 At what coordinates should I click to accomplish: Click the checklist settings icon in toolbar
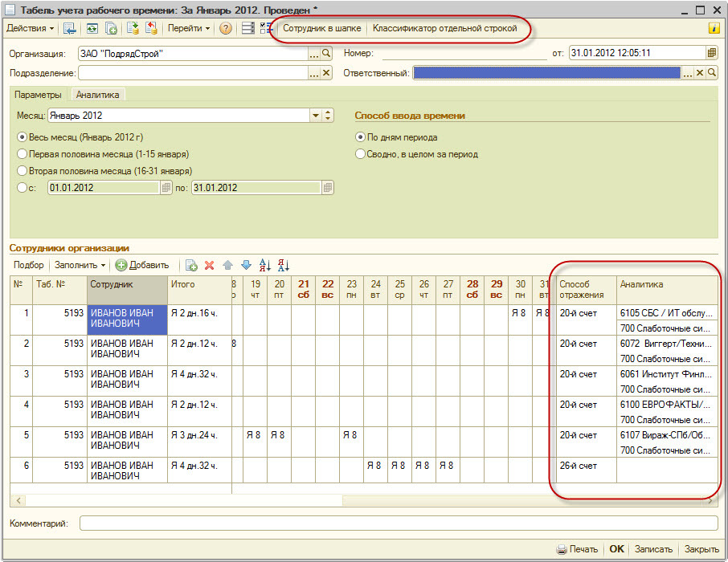(x=267, y=28)
